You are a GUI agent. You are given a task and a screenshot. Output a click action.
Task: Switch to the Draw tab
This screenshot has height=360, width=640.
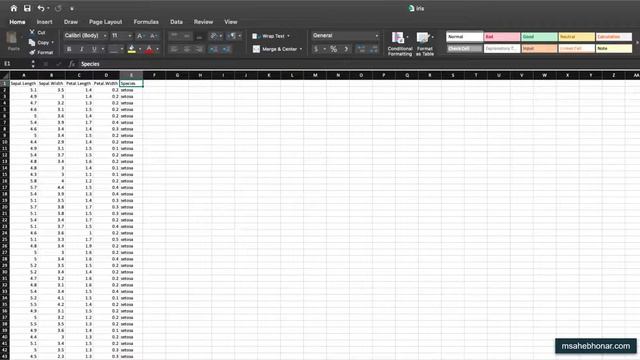pos(71,22)
